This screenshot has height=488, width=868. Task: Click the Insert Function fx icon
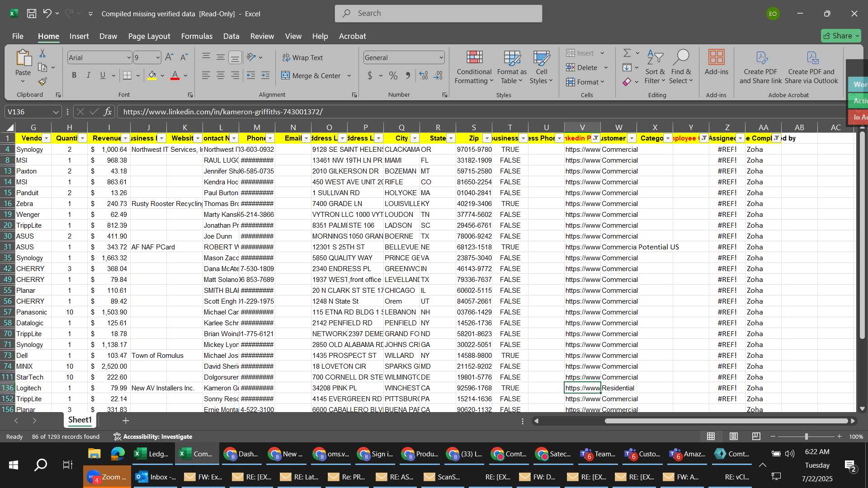108,112
